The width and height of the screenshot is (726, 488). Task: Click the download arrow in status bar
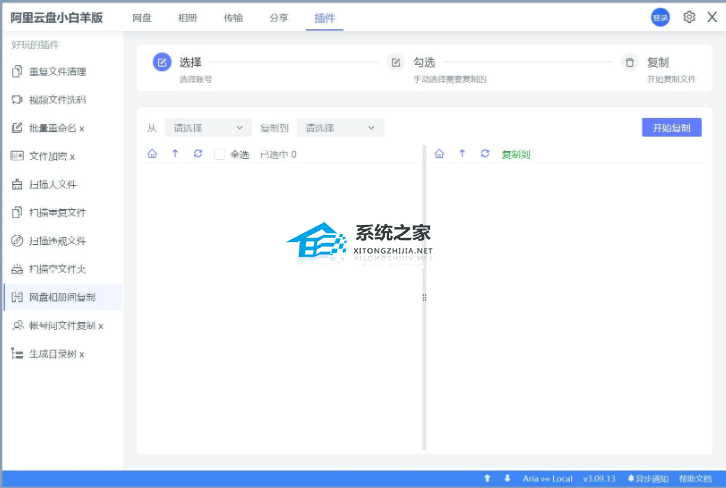click(507, 478)
